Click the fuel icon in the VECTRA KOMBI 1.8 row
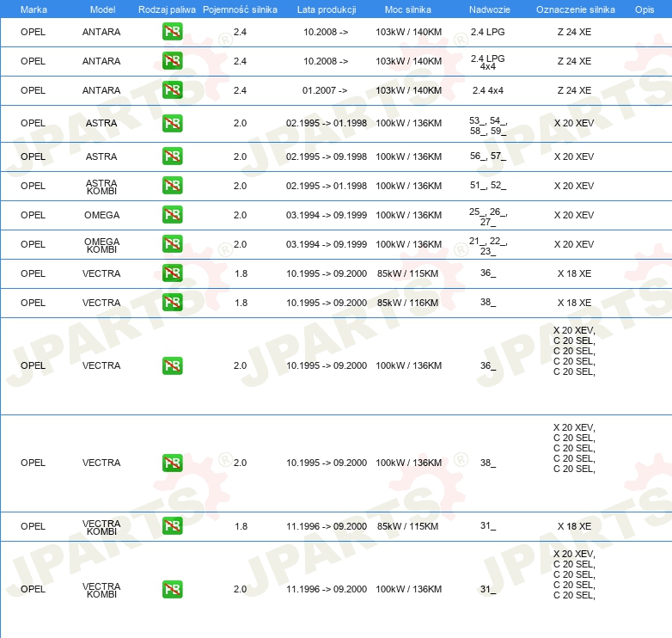Image resolution: width=672 pixels, height=638 pixels. coord(172,526)
